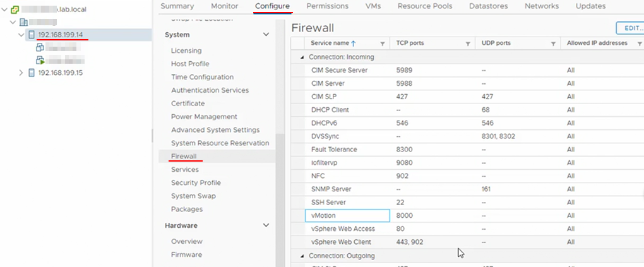
Task: Select the CIM SLP service row
Action: (x=467, y=97)
